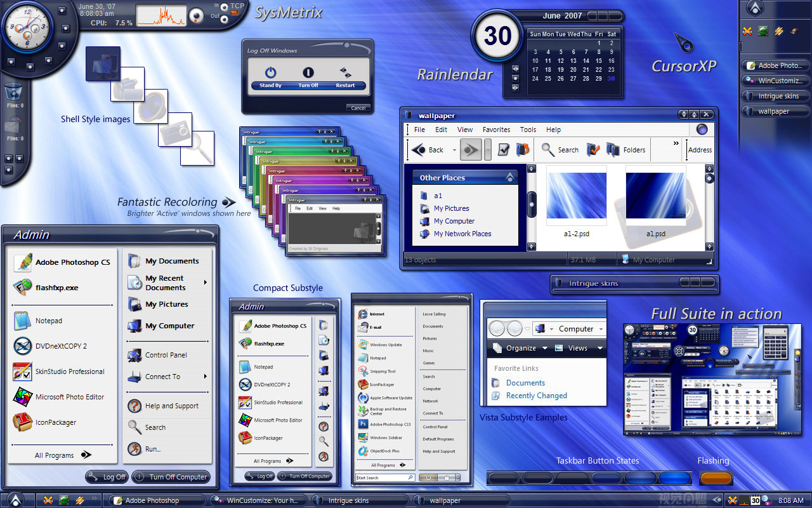The width and height of the screenshot is (812, 508).
Task: Open the Tools menu in wallpaper window
Action: 528,130
